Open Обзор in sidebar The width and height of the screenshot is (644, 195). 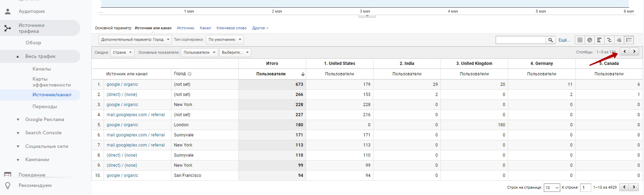33,43
